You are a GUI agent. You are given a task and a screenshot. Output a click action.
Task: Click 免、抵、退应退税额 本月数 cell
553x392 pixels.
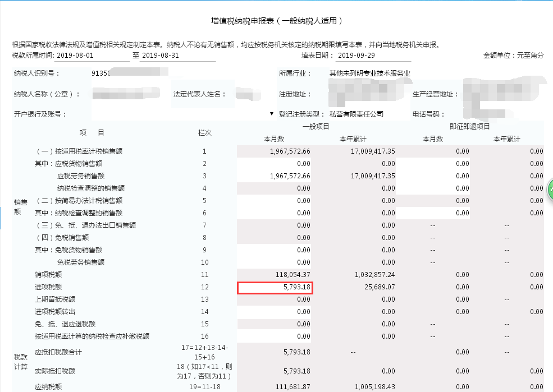[274, 324]
